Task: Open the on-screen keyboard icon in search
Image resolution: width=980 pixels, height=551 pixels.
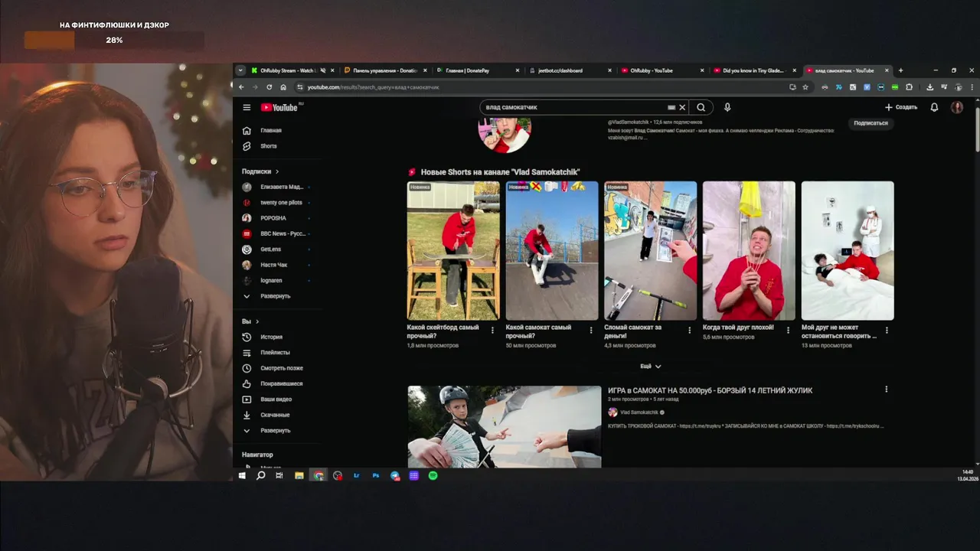Action: click(x=671, y=107)
